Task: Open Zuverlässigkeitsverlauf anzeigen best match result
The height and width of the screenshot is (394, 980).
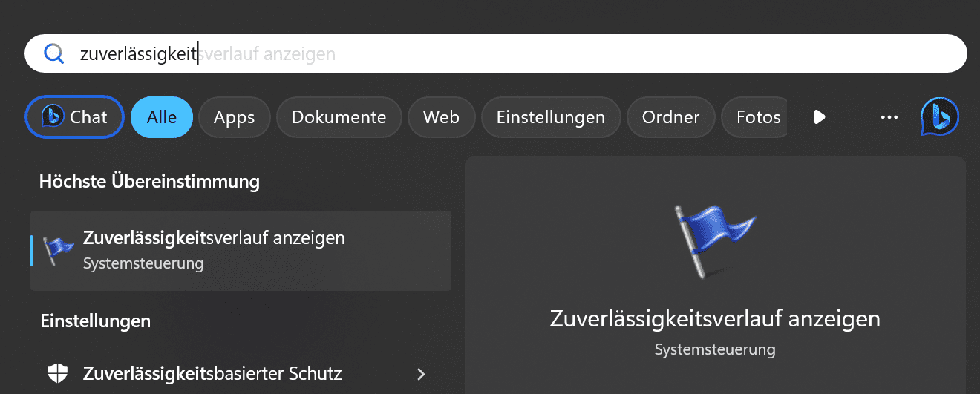Action: pyautogui.click(x=241, y=251)
